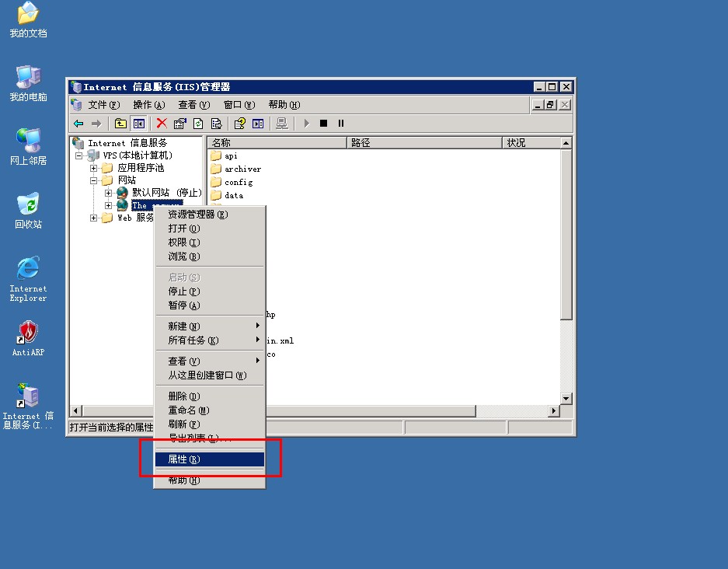Click the list's vertical scrollbar down arrow
The height and width of the screenshot is (569, 728).
pyautogui.click(x=566, y=399)
